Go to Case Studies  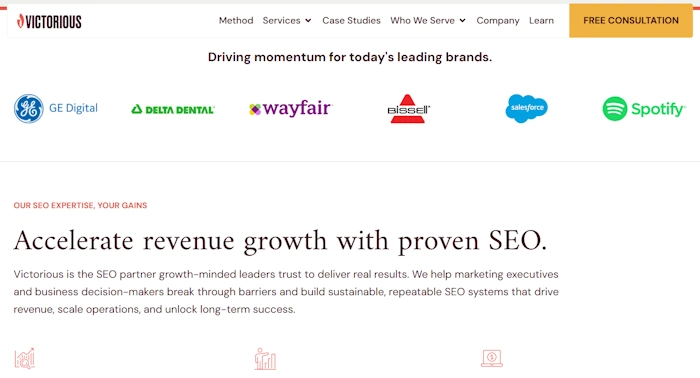click(x=351, y=21)
